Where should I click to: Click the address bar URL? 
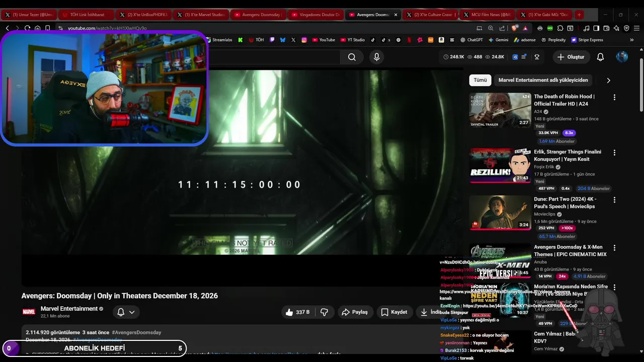pyautogui.click(x=107, y=28)
